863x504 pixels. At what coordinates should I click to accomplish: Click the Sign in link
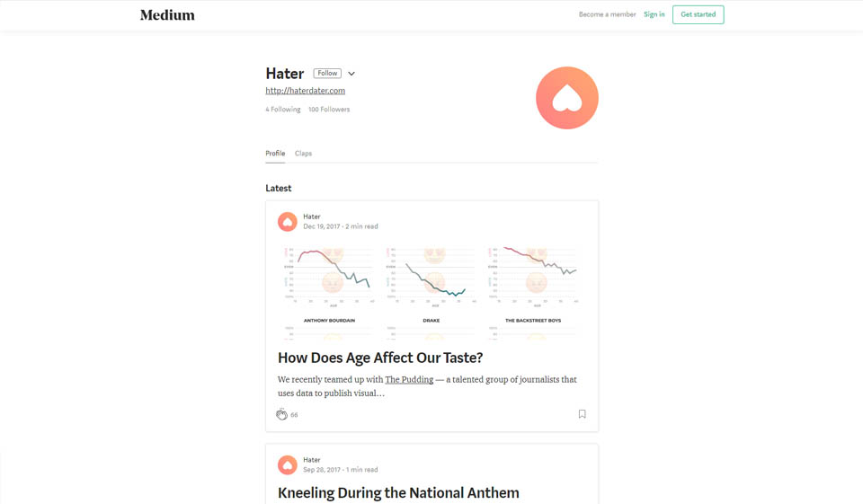pyautogui.click(x=654, y=14)
